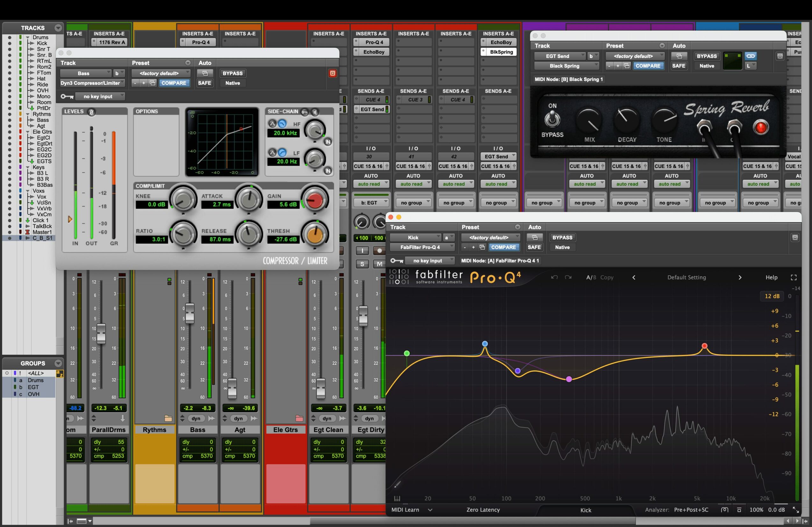Click the phase invert icon in LEVELS

[x=91, y=112]
